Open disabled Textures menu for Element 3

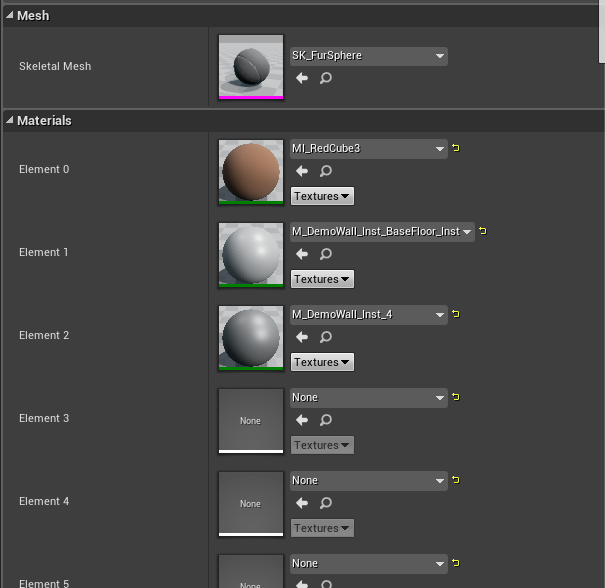(322, 445)
